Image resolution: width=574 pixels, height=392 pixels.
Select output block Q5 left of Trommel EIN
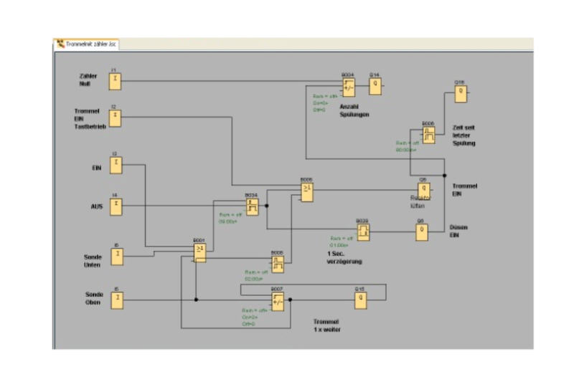pos(423,189)
